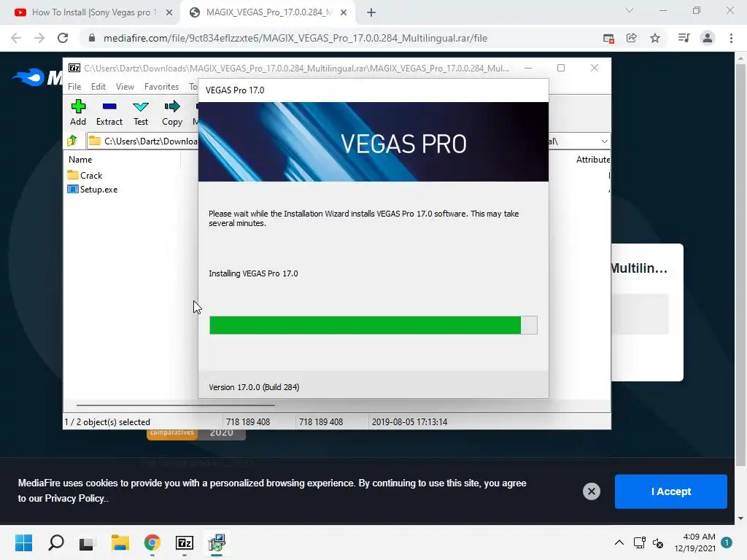Expand the Chrome tab search chevron
This screenshot has width=747, height=560.
(x=630, y=10)
